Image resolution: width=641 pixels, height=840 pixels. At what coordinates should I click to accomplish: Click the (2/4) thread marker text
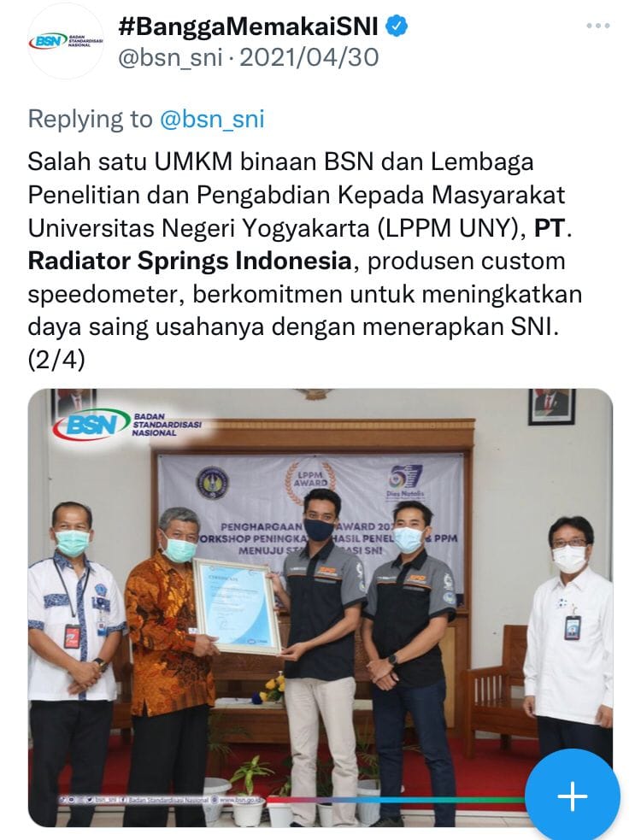tap(56, 360)
